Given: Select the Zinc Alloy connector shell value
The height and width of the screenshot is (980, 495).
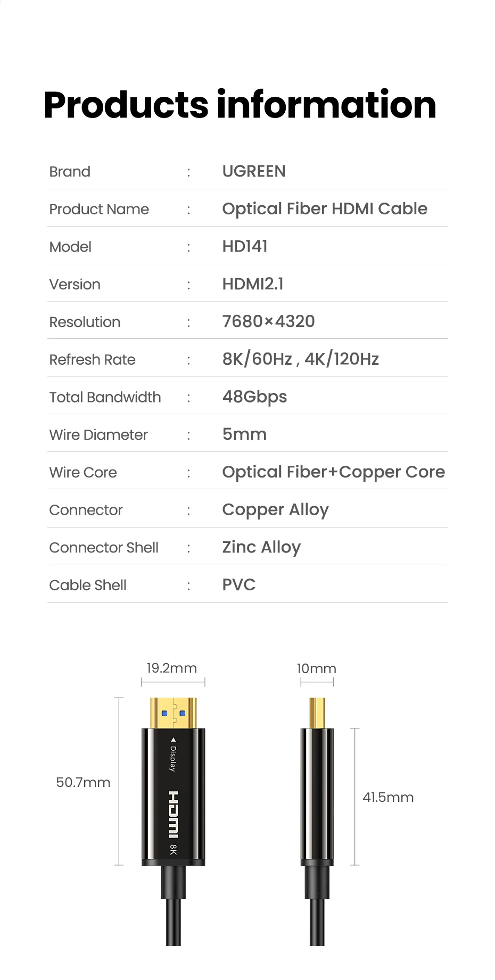Looking at the screenshot, I should click(x=261, y=547).
